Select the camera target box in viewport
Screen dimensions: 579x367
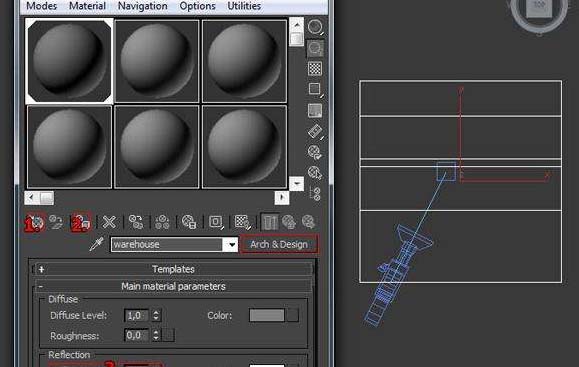(446, 171)
